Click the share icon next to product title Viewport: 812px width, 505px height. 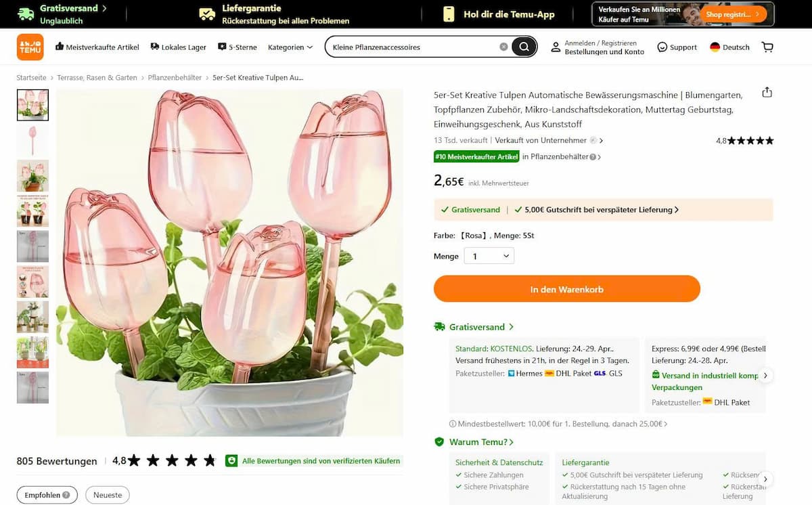(x=767, y=93)
